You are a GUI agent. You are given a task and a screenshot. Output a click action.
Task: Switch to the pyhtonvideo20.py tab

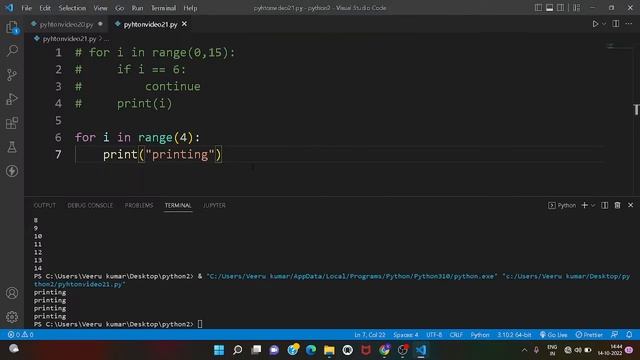(x=67, y=24)
